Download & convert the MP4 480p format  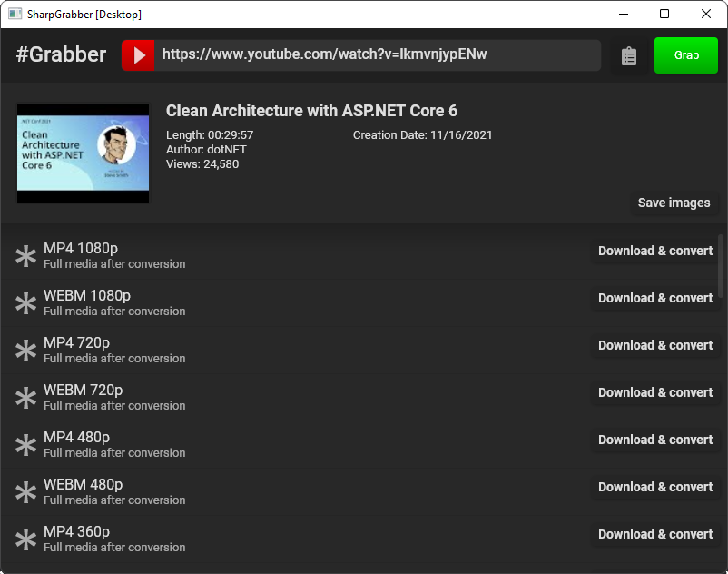[x=655, y=440]
